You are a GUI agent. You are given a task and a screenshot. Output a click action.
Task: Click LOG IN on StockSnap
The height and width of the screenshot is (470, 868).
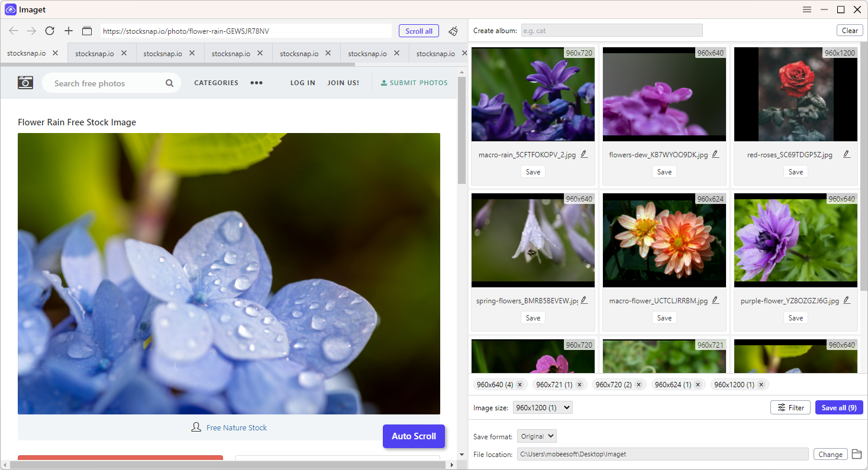(302, 83)
